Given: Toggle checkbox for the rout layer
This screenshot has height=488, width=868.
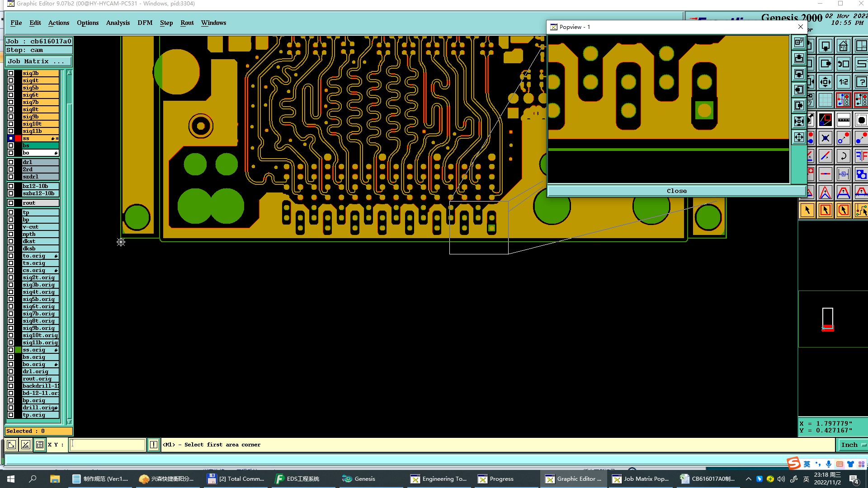Looking at the screenshot, I should click(x=11, y=203).
